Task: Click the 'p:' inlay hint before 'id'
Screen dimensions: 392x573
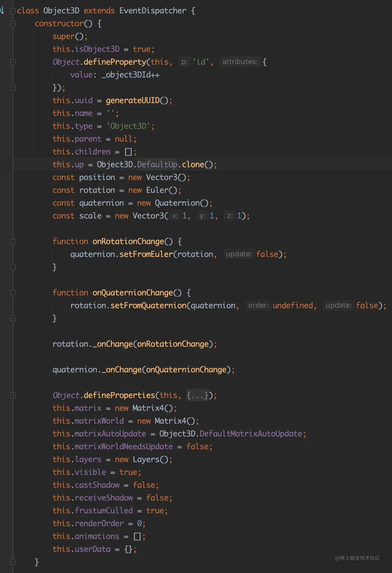Action: point(184,62)
